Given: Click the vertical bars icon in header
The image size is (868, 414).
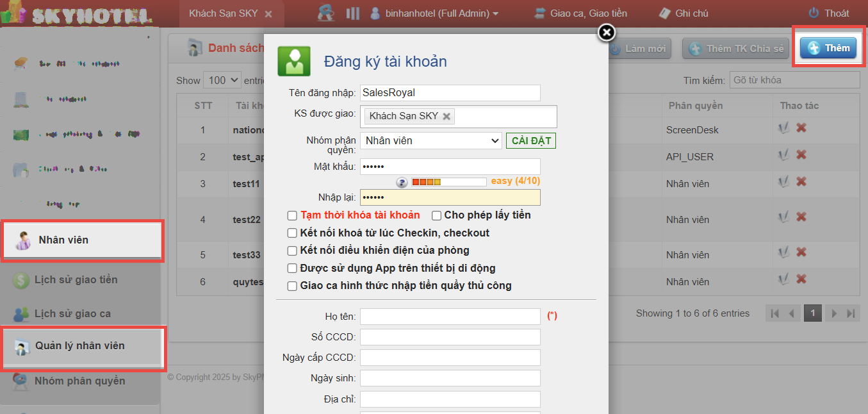Looking at the screenshot, I should pos(353,13).
